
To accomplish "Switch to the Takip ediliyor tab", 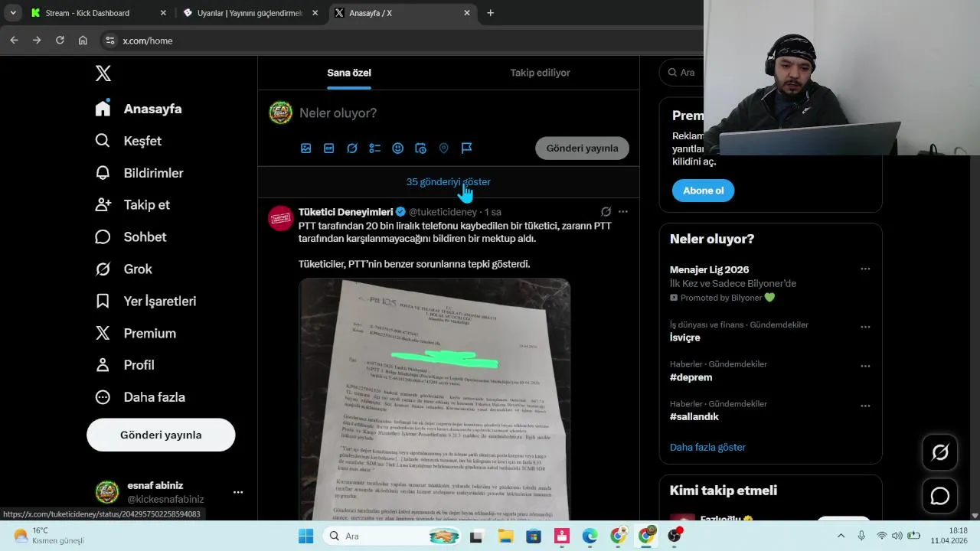I will (x=540, y=73).
